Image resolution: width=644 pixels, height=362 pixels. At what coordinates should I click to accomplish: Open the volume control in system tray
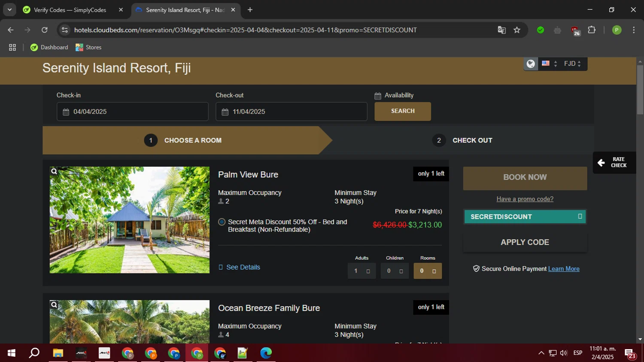[564, 353]
